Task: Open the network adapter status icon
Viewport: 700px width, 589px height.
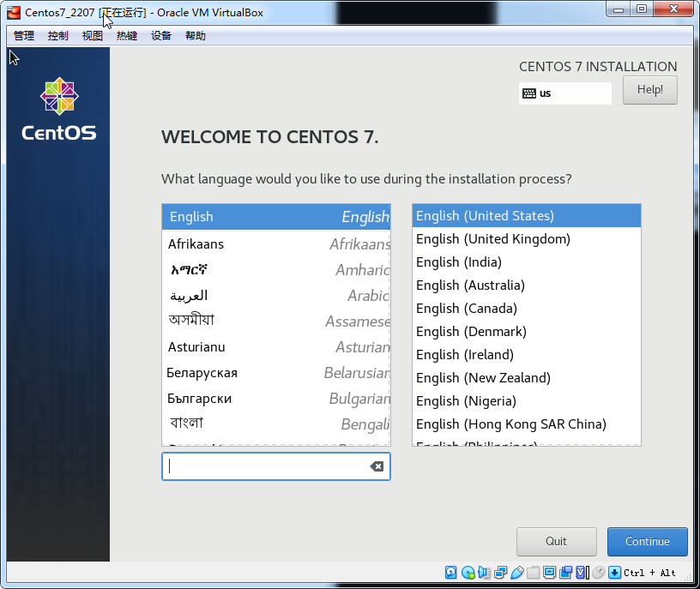Action: point(500,572)
